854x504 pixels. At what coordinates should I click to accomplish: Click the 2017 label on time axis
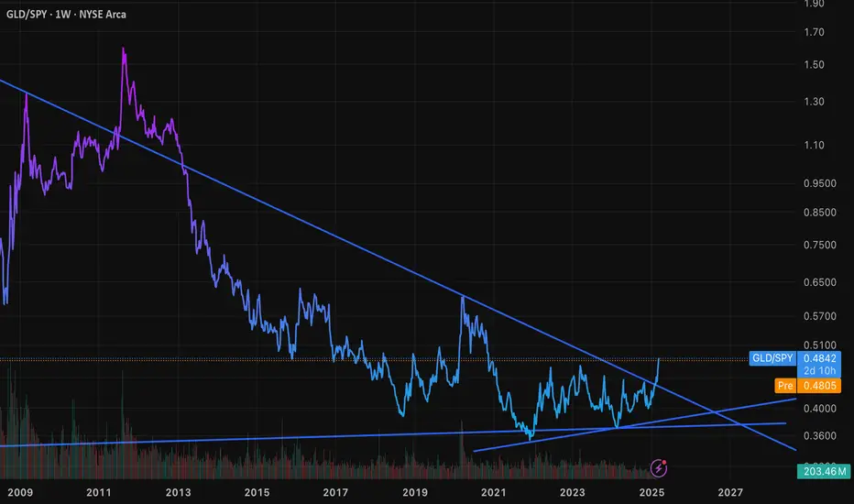(x=335, y=493)
